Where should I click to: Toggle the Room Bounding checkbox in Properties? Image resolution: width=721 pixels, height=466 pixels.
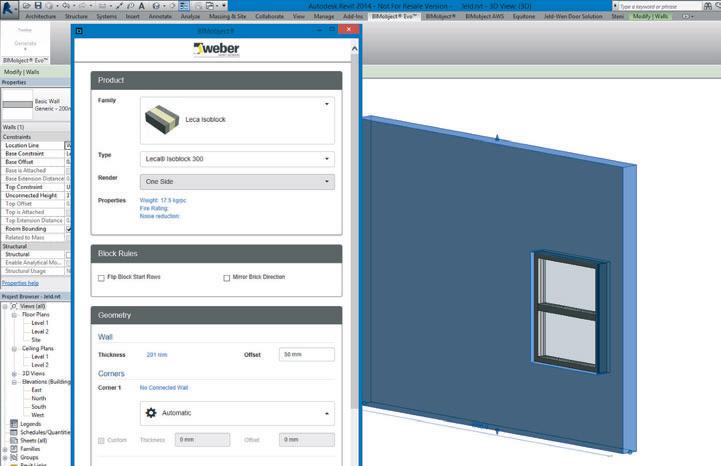pos(68,229)
